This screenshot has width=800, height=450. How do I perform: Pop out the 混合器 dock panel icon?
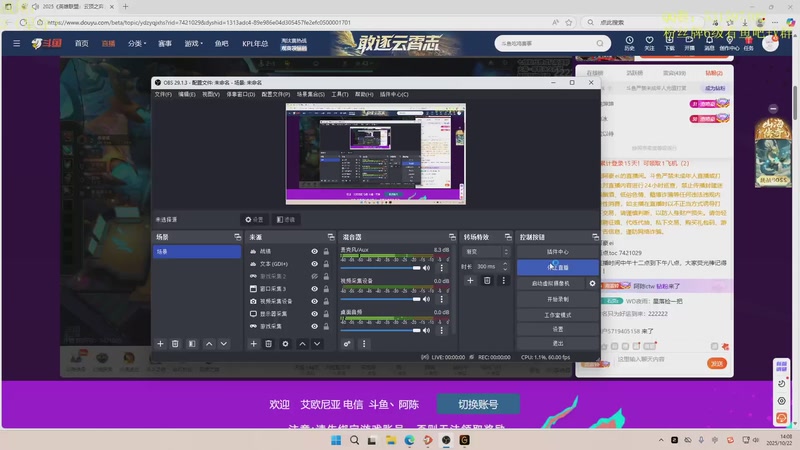[452, 237]
